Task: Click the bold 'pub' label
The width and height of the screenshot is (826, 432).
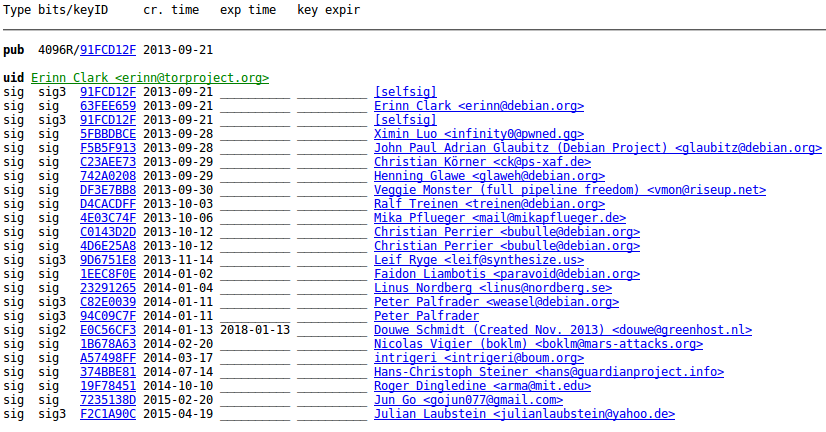Action: point(14,51)
